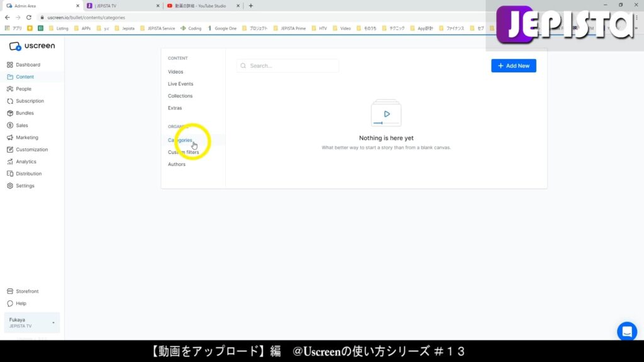
Task: Click the 'Nothing is here yet' heading
Action: point(386,138)
